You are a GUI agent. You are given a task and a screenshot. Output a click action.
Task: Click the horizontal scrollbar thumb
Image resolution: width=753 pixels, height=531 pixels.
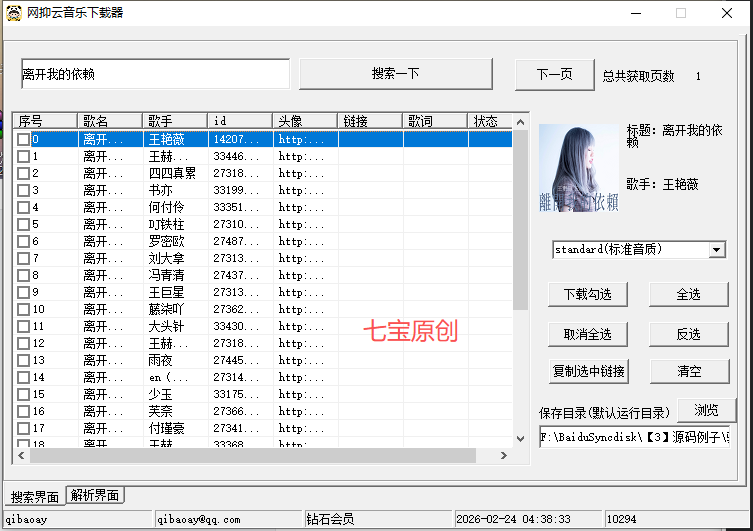(x=253, y=455)
